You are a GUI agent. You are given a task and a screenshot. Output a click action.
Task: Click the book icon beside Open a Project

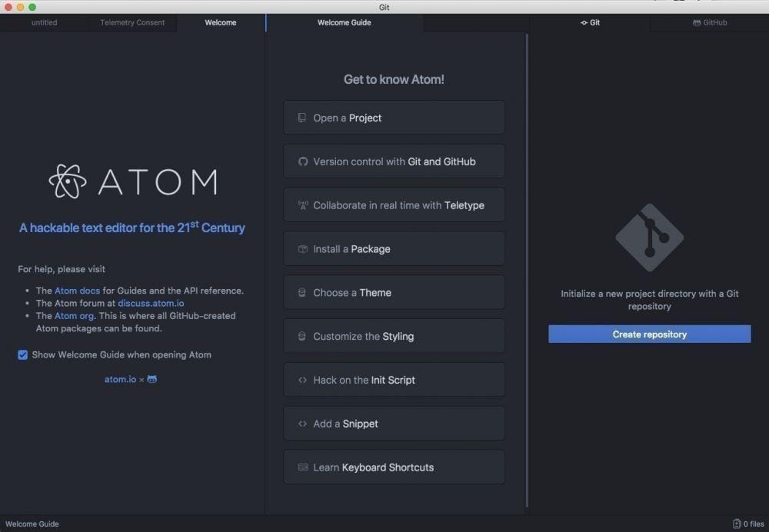(x=301, y=117)
